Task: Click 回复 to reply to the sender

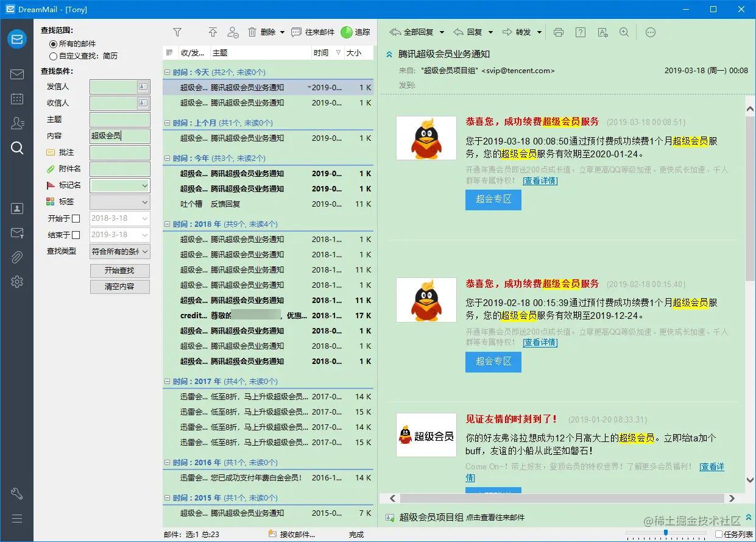Action: (x=467, y=32)
